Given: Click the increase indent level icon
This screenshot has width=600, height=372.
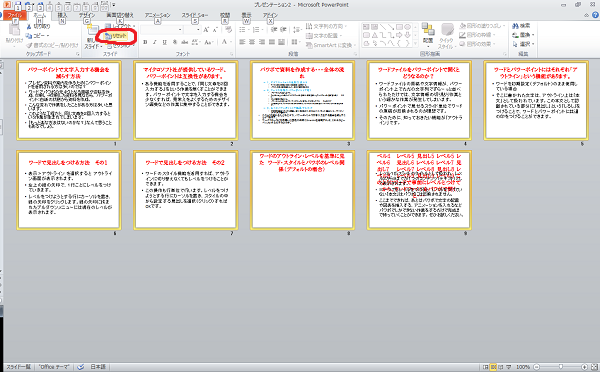Looking at the screenshot, I should (x=283, y=29).
